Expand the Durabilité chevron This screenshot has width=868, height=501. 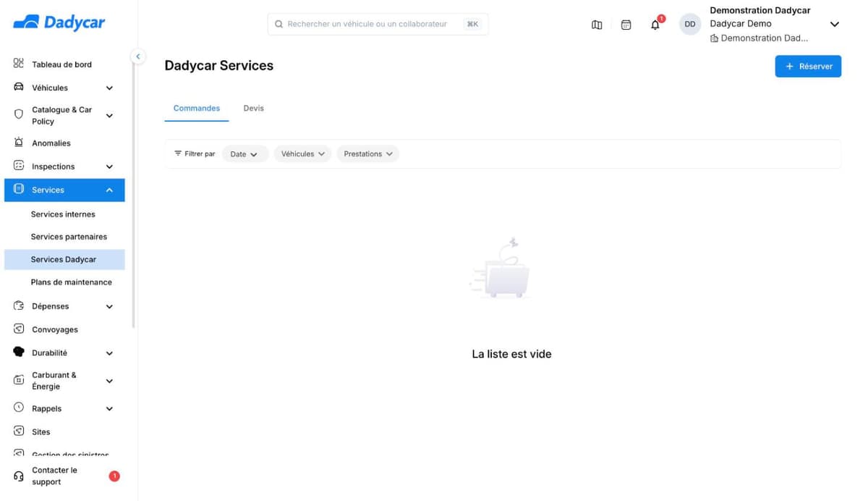(109, 353)
